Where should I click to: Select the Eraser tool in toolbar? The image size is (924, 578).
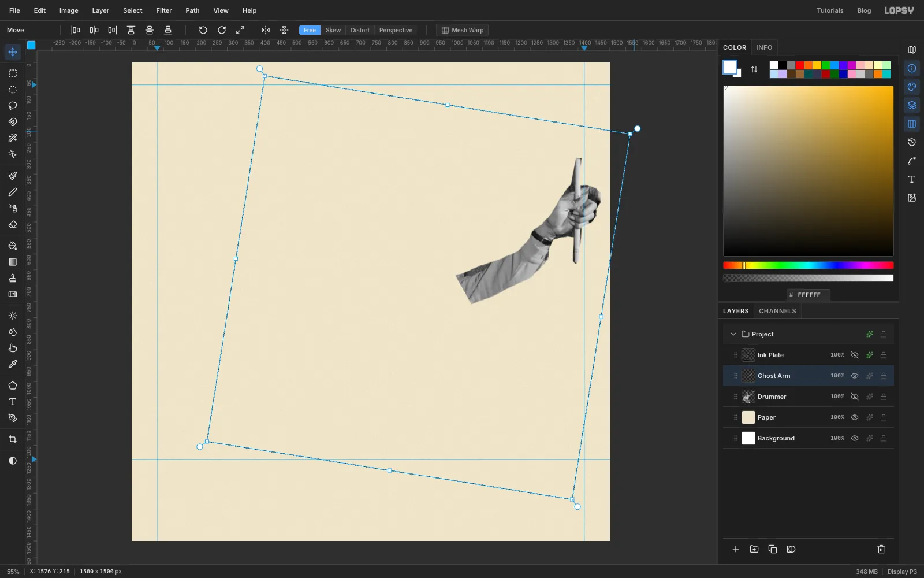click(x=13, y=225)
